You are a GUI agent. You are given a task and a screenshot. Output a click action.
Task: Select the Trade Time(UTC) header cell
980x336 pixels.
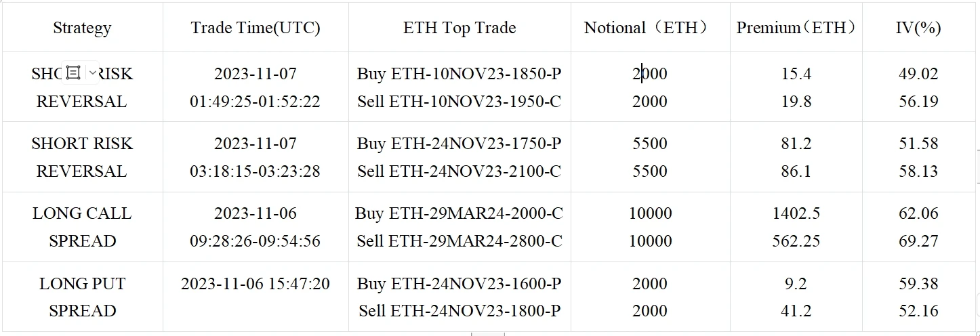[x=256, y=28]
